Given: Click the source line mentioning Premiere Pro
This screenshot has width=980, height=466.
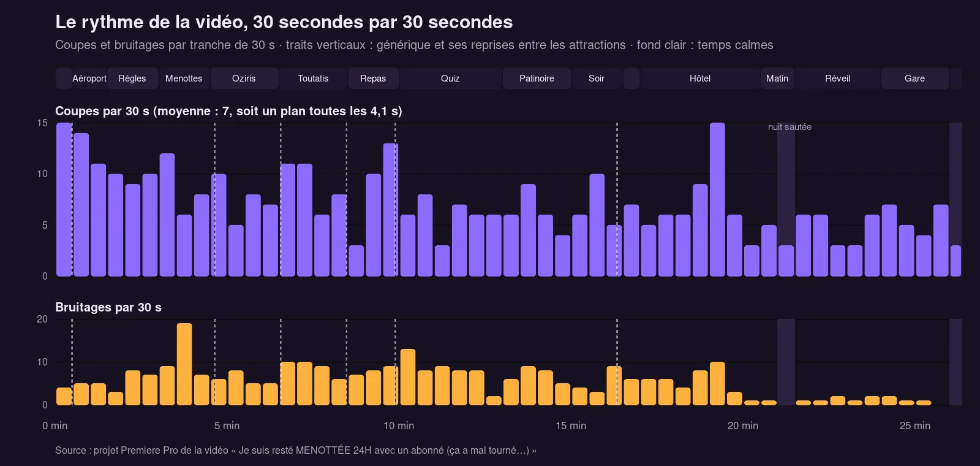Looking at the screenshot, I should point(296,450).
